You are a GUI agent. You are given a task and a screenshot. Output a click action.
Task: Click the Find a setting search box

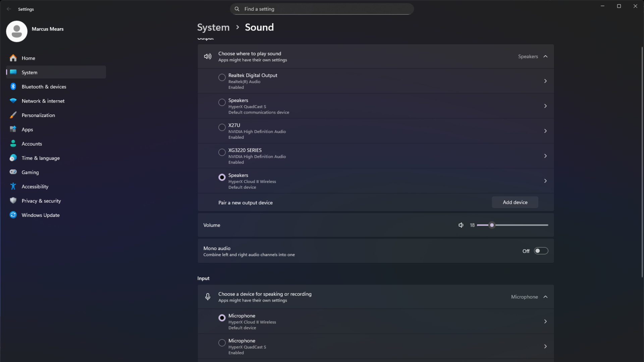pyautogui.click(x=321, y=9)
